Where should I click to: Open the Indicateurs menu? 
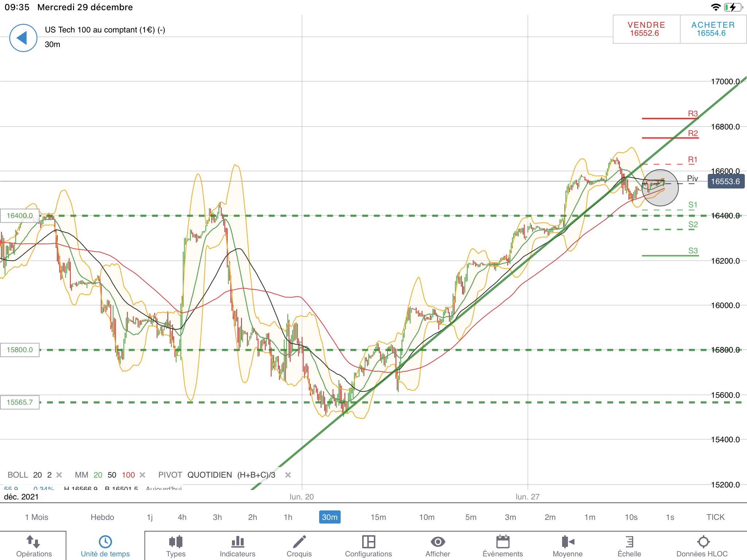(x=237, y=546)
